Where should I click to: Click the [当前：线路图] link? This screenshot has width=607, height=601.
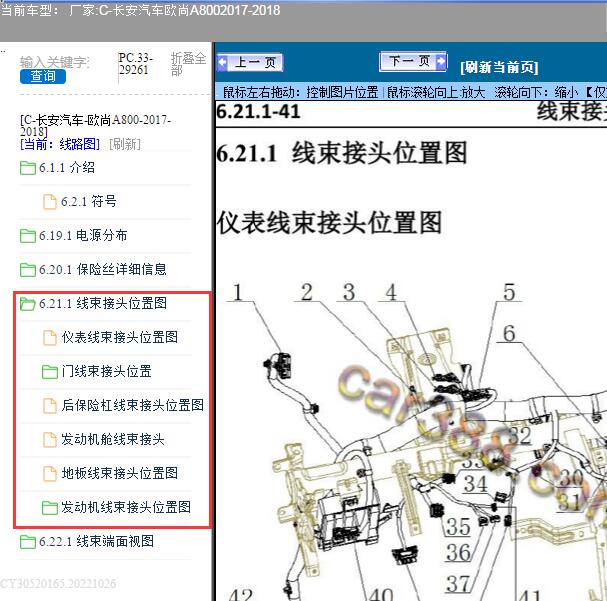tap(60, 144)
